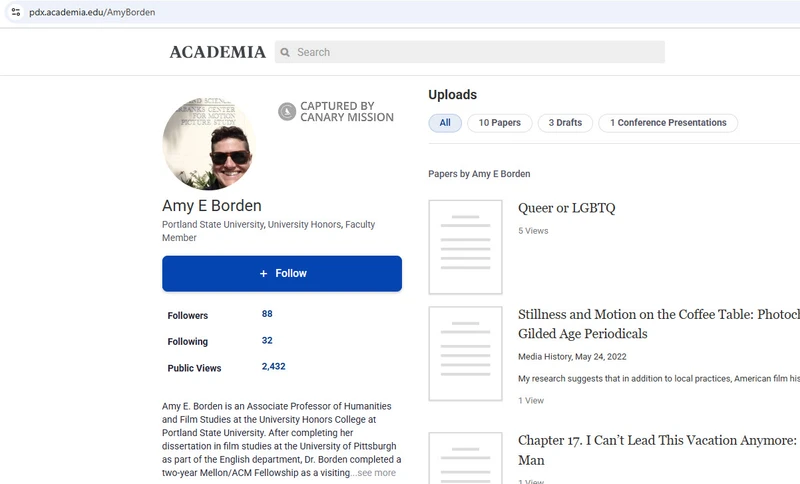The height and width of the screenshot is (484, 800).
Task: Click the Amy E Borden name heading
Action: coord(212,206)
